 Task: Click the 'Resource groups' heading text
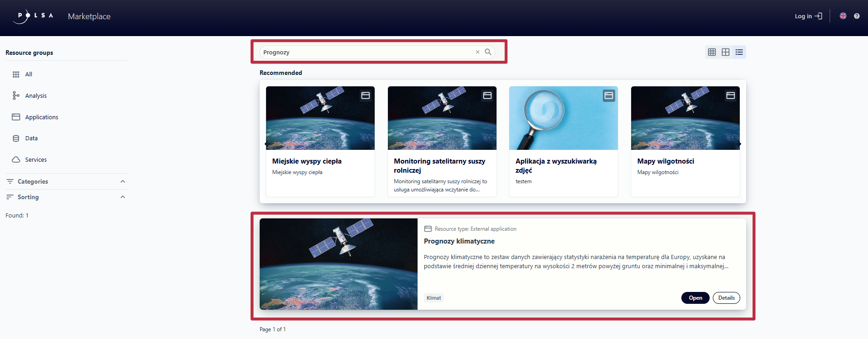tap(29, 53)
